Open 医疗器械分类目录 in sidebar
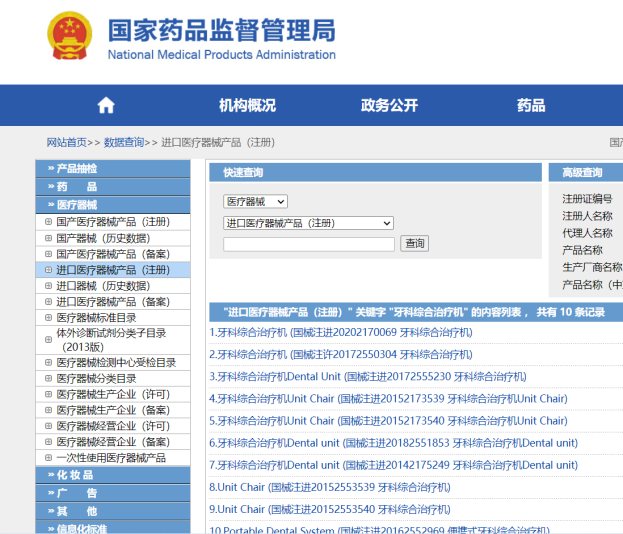623x534 pixels. pyautogui.click(x=96, y=378)
